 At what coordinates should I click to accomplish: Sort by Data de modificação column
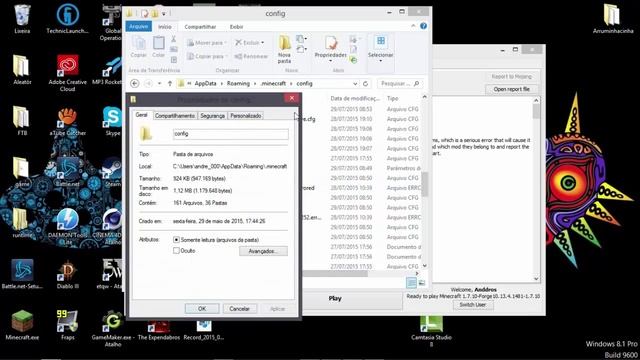[355, 98]
